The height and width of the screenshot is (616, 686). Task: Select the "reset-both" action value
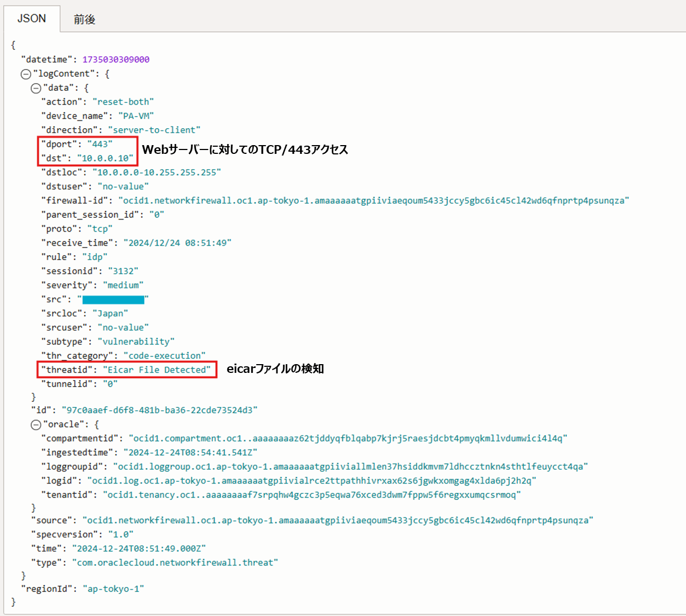[x=123, y=102]
